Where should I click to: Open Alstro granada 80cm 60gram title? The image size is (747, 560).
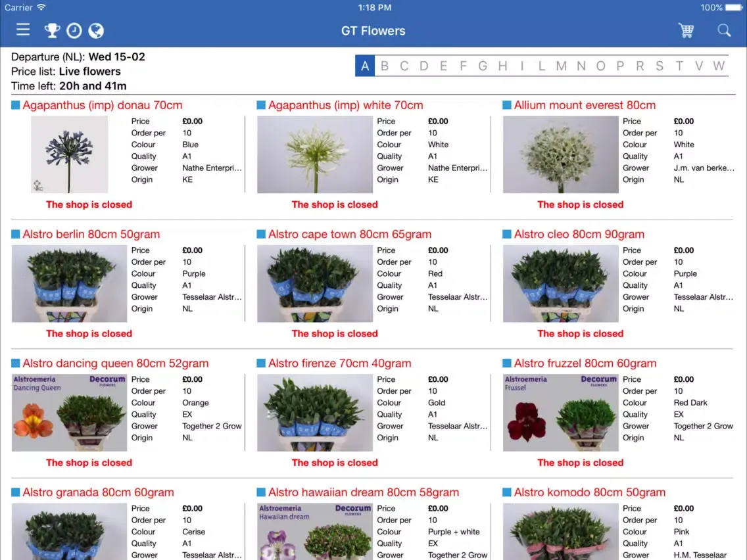pos(98,492)
